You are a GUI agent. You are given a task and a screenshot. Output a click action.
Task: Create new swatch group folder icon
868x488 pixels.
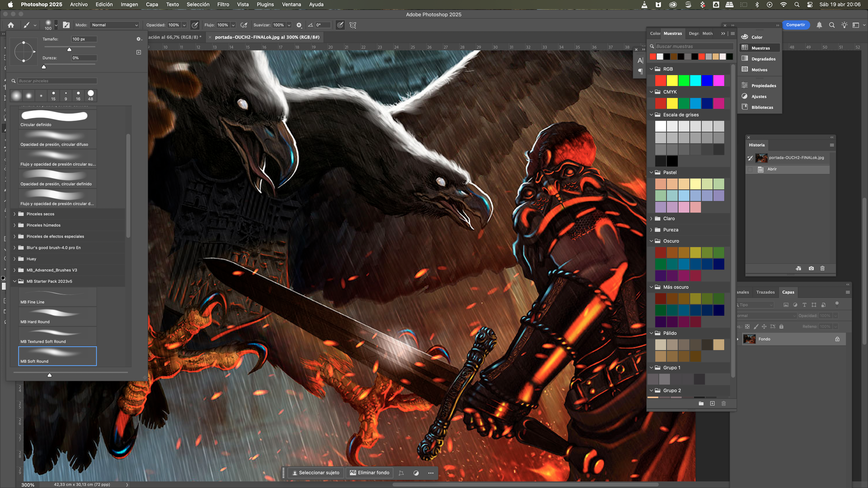pyautogui.click(x=701, y=403)
